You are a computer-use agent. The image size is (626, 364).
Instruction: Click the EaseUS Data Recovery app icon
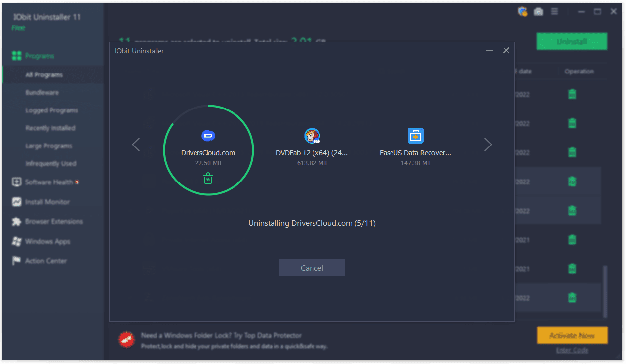(x=415, y=135)
